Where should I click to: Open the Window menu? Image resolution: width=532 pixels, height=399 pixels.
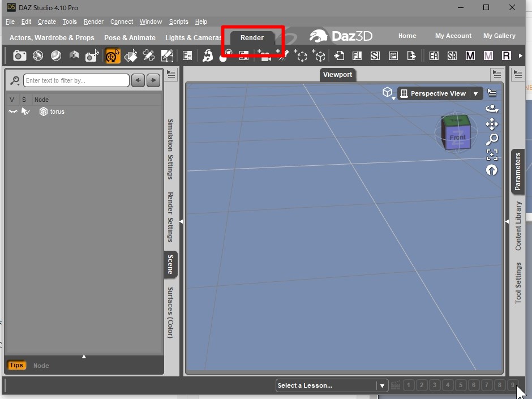click(151, 22)
